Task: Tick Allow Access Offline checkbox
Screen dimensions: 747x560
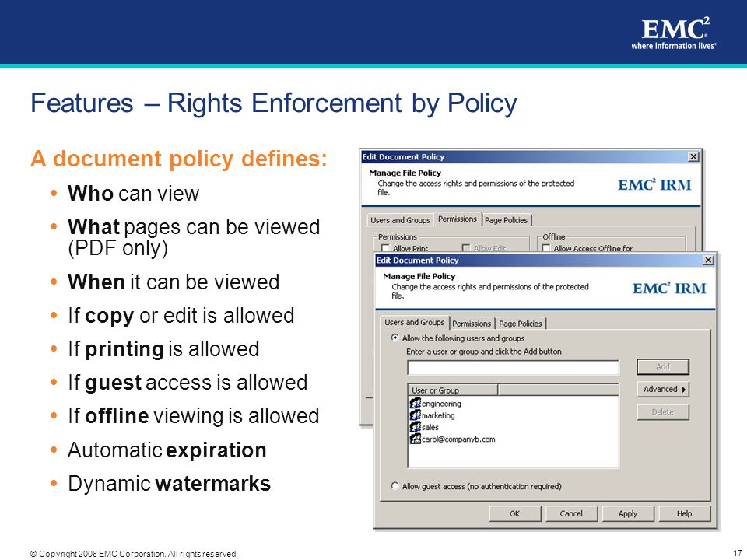Action: (x=546, y=248)
